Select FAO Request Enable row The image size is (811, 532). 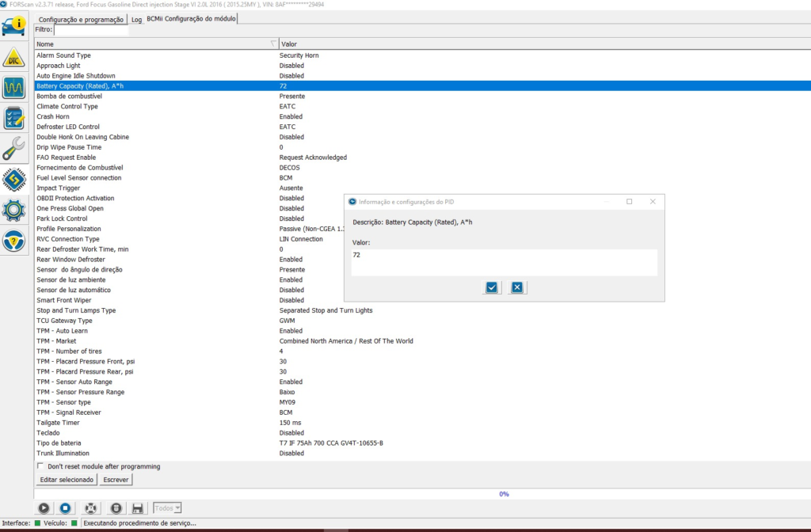pos(423,158)
